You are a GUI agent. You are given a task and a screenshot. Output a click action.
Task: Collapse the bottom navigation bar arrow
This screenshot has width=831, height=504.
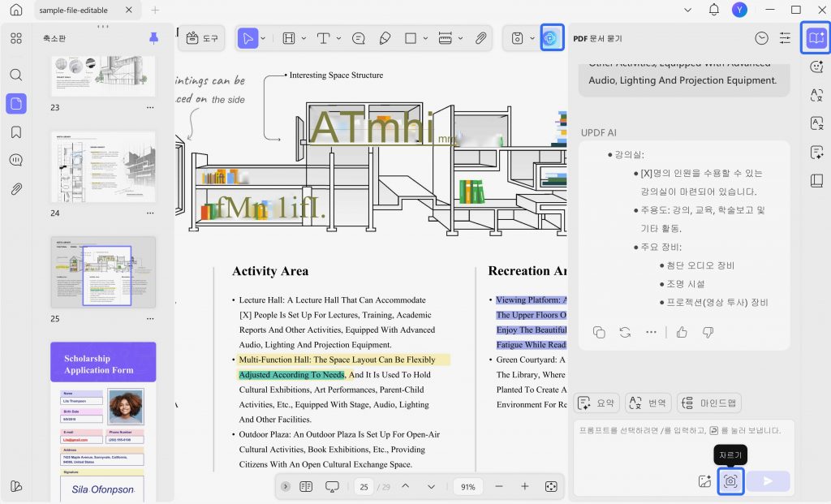[286, 486]
